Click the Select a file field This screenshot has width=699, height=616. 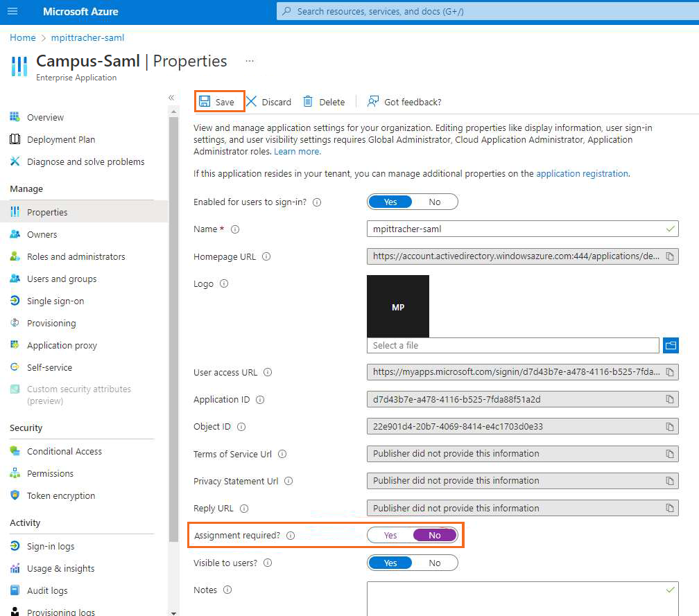coord(512,345)
